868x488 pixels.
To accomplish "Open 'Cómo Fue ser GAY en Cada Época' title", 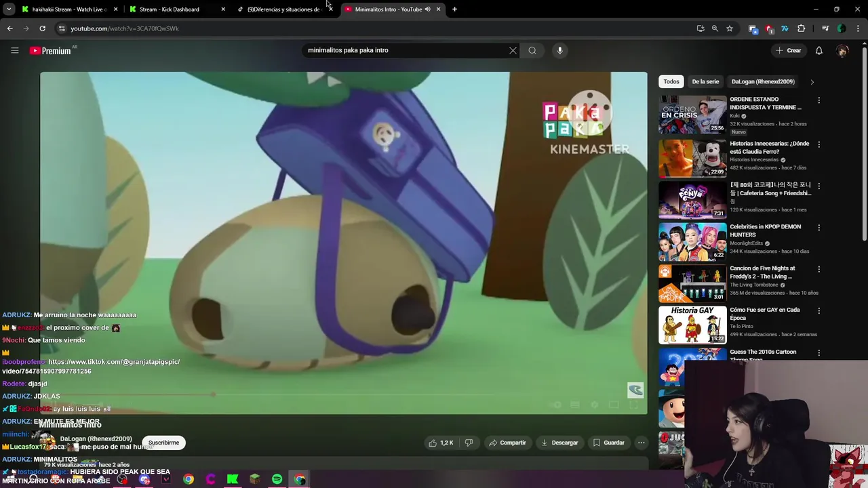I will point(765,314).
